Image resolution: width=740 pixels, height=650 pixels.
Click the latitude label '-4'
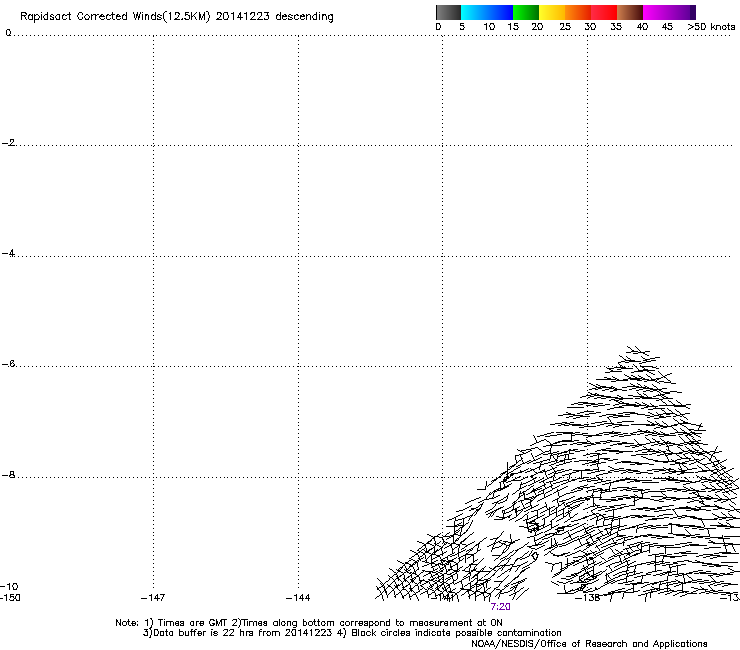pos(8,253)
